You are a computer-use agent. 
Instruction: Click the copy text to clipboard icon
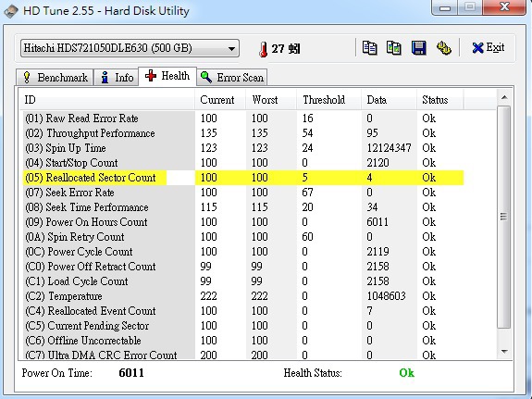pyautogui.click(x=369, y=48)
